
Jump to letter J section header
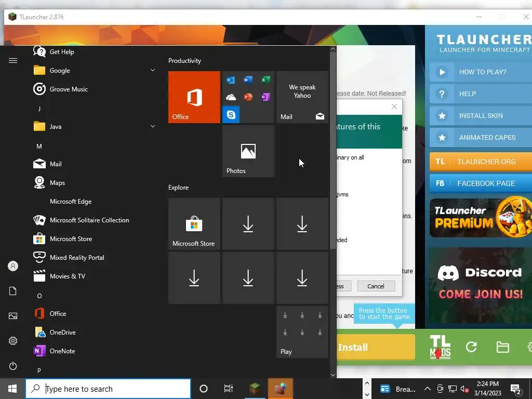39,109
